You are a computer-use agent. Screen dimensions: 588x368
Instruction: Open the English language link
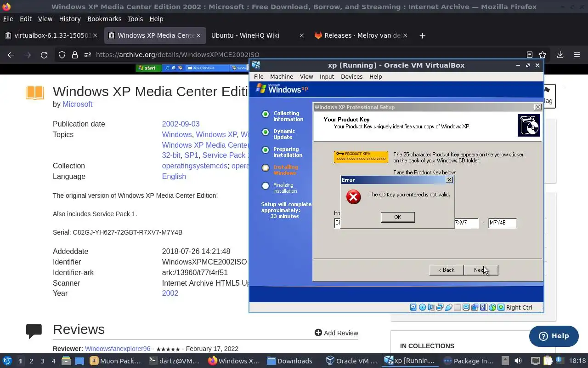174,177
